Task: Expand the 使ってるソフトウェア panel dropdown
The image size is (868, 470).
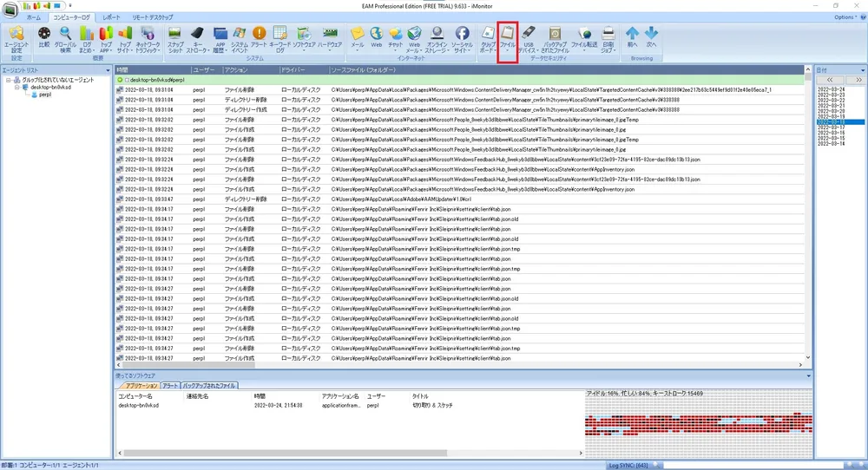Action: (808, 376)
